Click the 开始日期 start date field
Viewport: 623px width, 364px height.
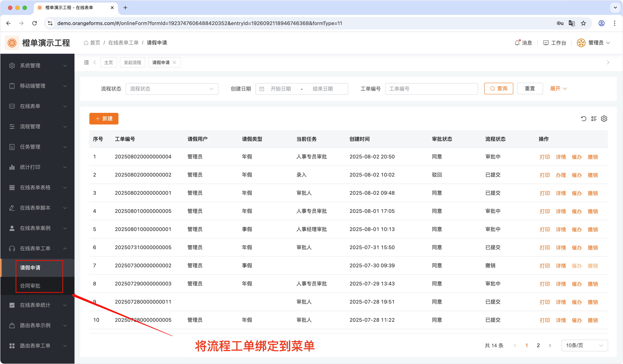click(281, 89)
